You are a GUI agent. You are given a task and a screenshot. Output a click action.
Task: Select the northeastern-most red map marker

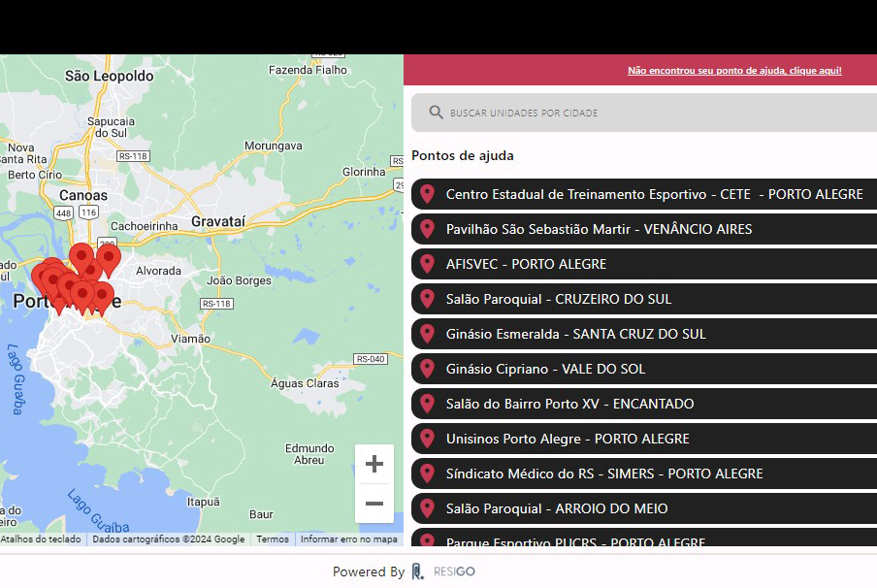pos(110,258)
